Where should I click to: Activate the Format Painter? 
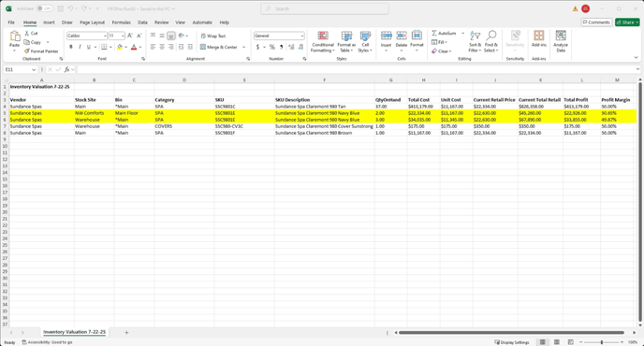(41, 51)
